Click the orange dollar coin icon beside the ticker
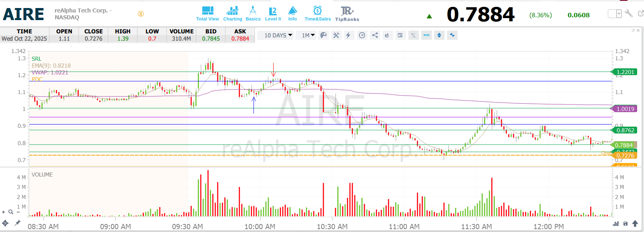The image size is (644, 232). 141,14
